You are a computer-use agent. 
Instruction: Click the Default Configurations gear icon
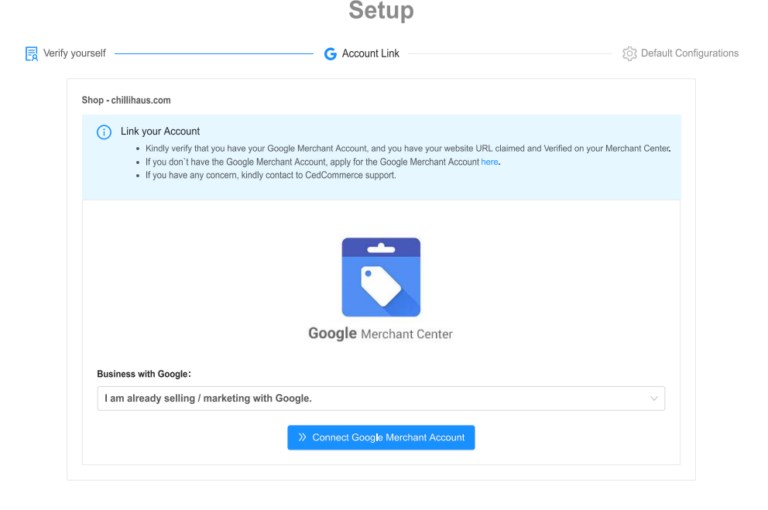coord(629,53)
